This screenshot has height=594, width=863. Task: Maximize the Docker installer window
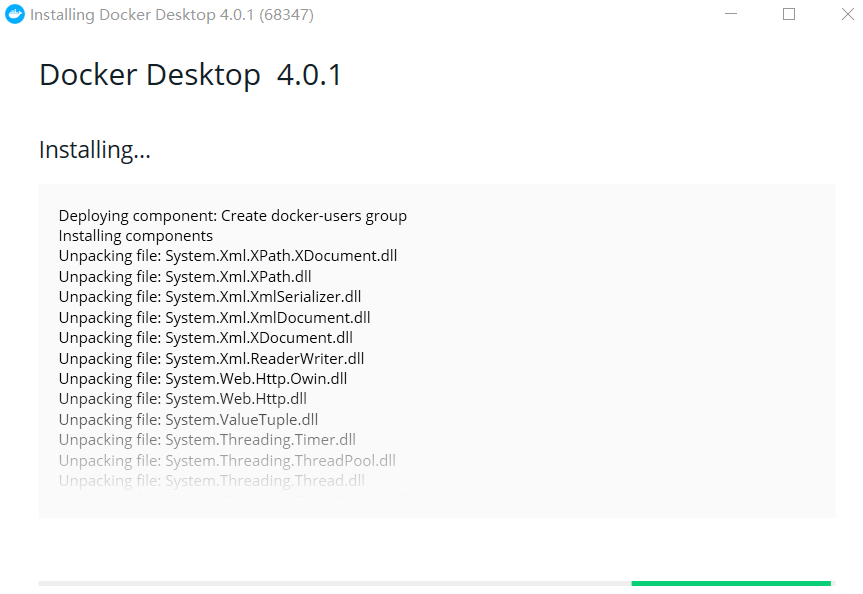click(789, 14)
